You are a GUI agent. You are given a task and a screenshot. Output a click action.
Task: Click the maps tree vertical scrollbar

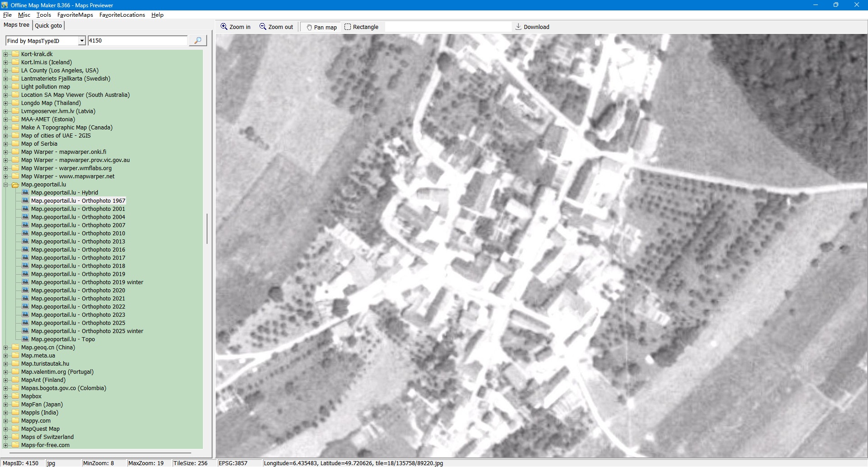point(207,229)
